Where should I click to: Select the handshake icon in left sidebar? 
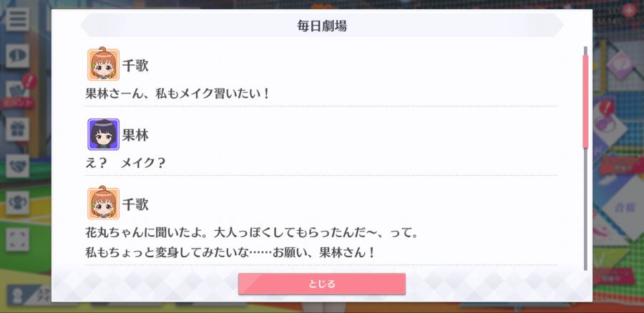[x=17, y=166]
